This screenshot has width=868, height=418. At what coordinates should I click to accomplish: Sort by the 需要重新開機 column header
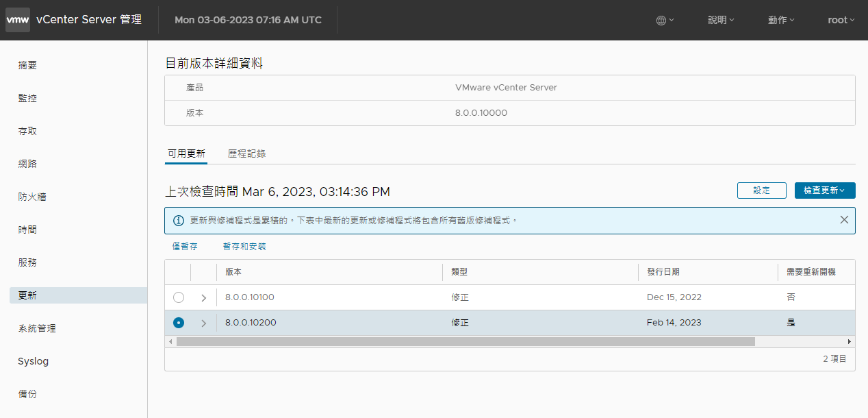tap(811, 272)
